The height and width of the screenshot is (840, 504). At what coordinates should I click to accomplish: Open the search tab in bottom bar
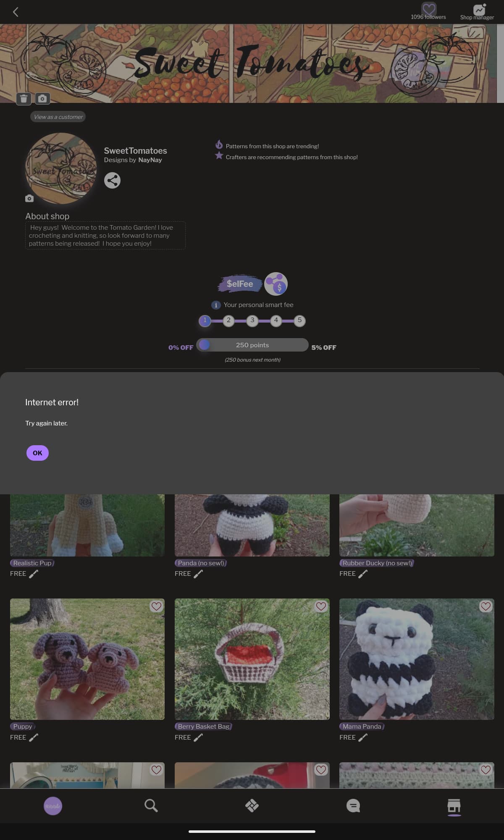pyautogui.click(x=151, y=806)
